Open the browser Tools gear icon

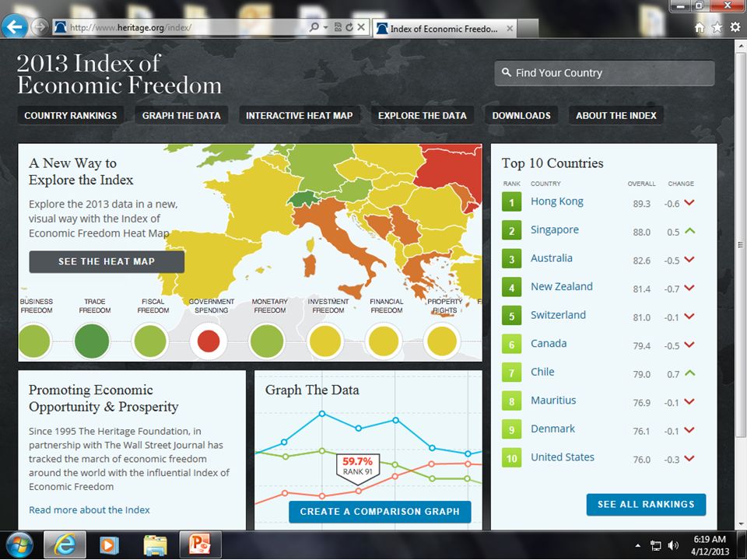click(735, 28)
